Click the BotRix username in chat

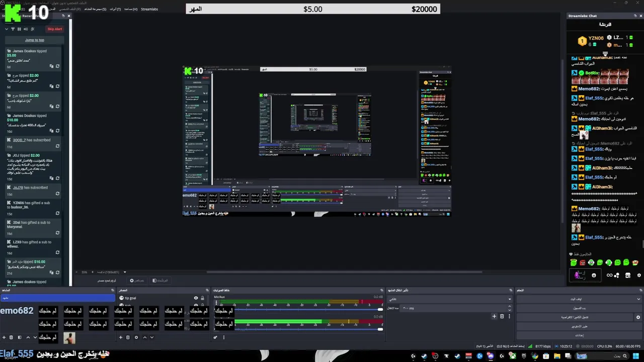point(592,73)
